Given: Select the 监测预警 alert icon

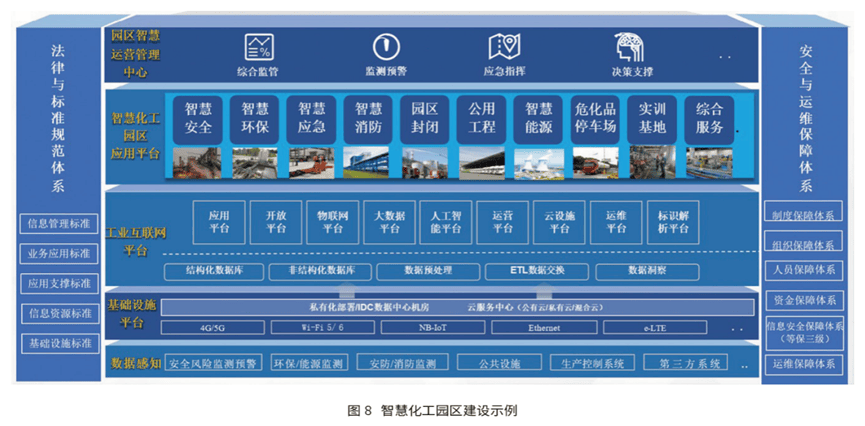Looking at the screenshot, I should (385, 46).
